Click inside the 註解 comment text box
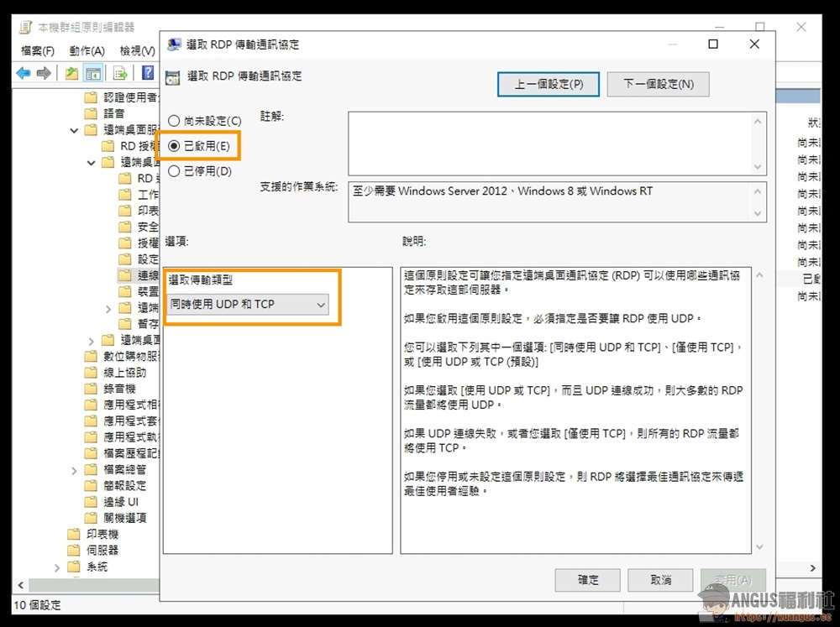The image size is (840, 627). point(549,144)
